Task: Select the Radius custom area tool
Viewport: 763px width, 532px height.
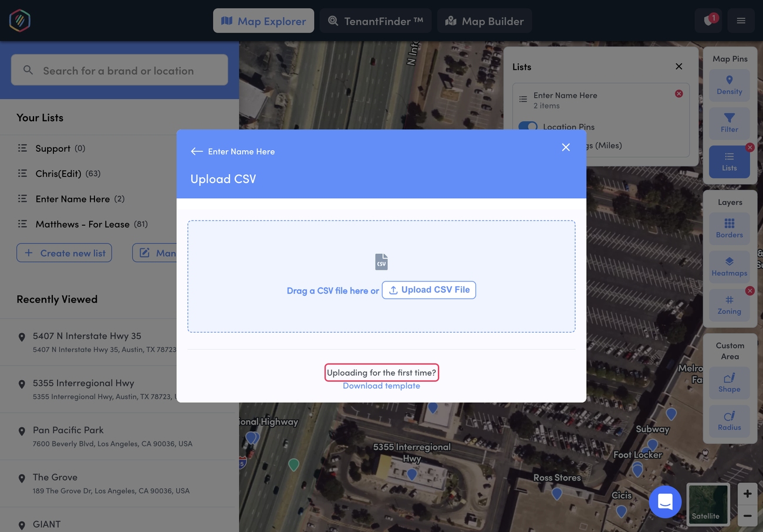Action: click(x=730, y=421)
